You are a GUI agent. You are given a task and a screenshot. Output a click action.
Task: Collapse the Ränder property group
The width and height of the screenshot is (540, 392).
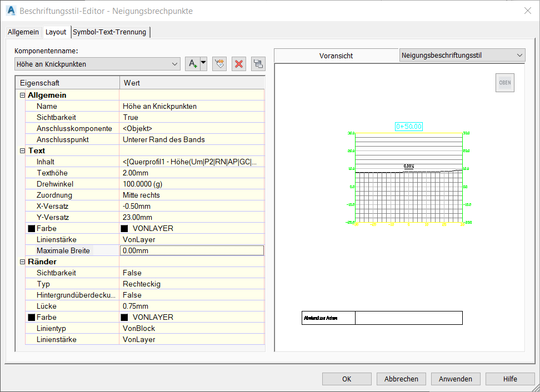pyautogui.click(x=22, y=262)
